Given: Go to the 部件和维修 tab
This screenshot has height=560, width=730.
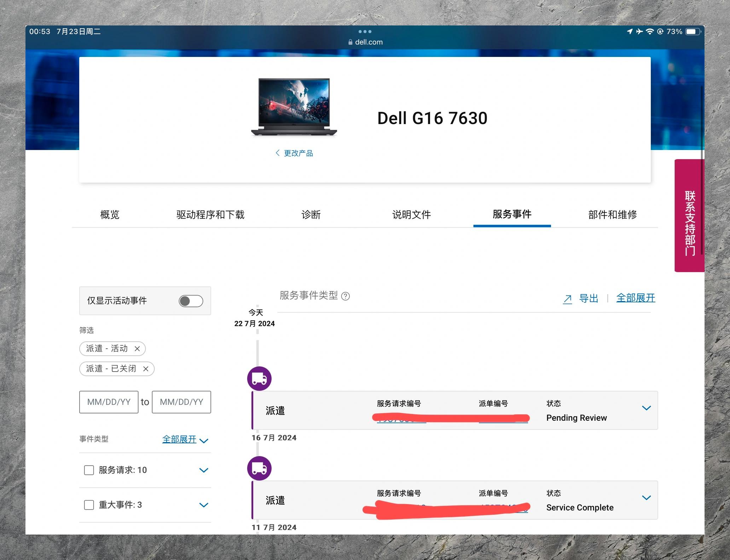Looking at the screenshot, I should click(x=613, y=215).
